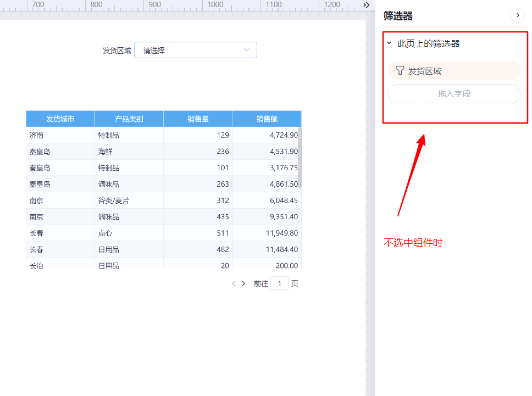
Task: Click sales quantity 263
Action: [223, 184]
